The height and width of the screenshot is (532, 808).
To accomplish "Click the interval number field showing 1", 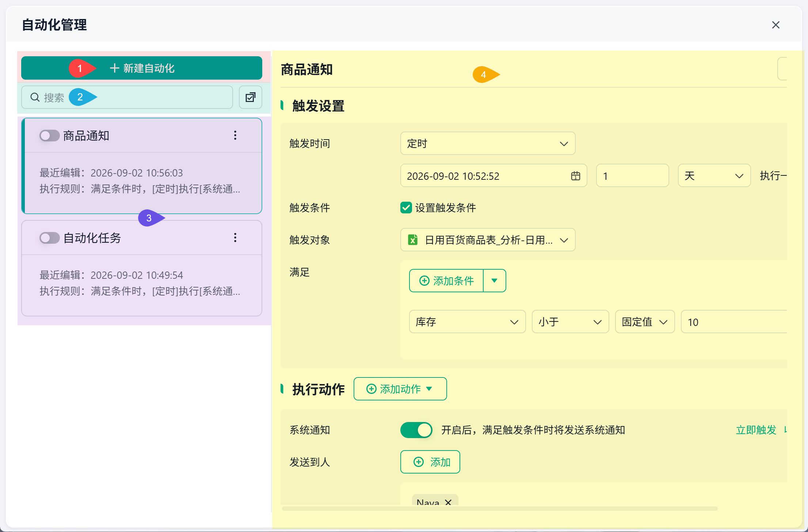I will (632, 176).
